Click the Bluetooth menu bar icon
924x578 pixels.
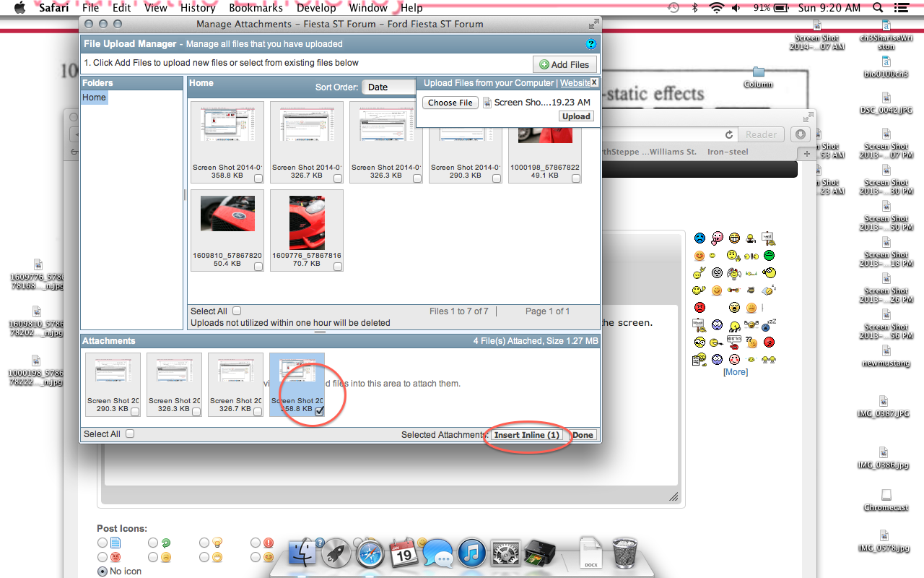pyautogui.click(x=695, y=8)
